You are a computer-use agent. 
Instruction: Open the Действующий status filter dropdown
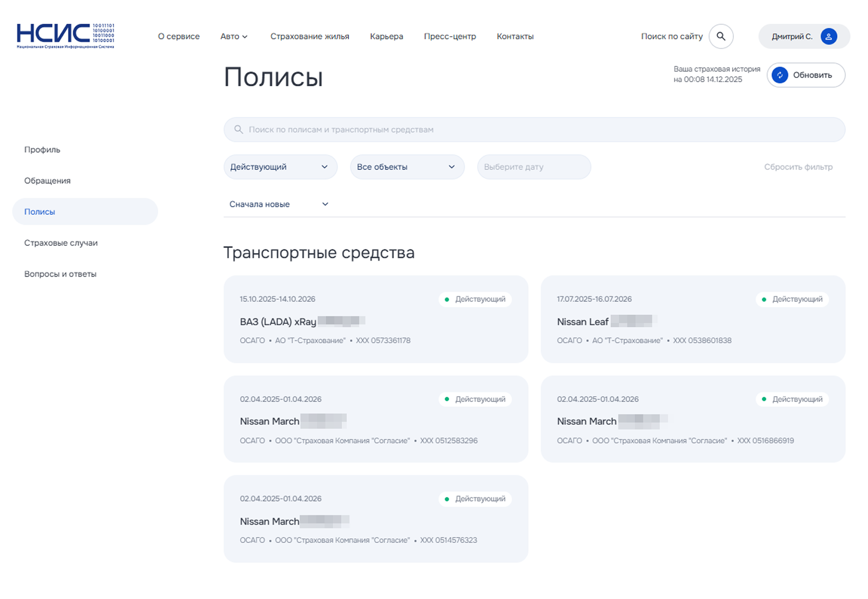point(280,167)
